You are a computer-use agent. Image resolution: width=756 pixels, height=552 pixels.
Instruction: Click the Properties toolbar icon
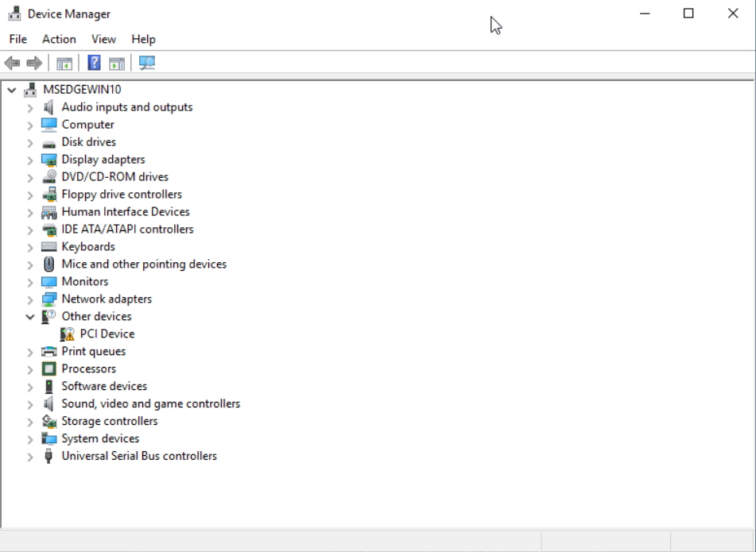[x=117, y=64]
